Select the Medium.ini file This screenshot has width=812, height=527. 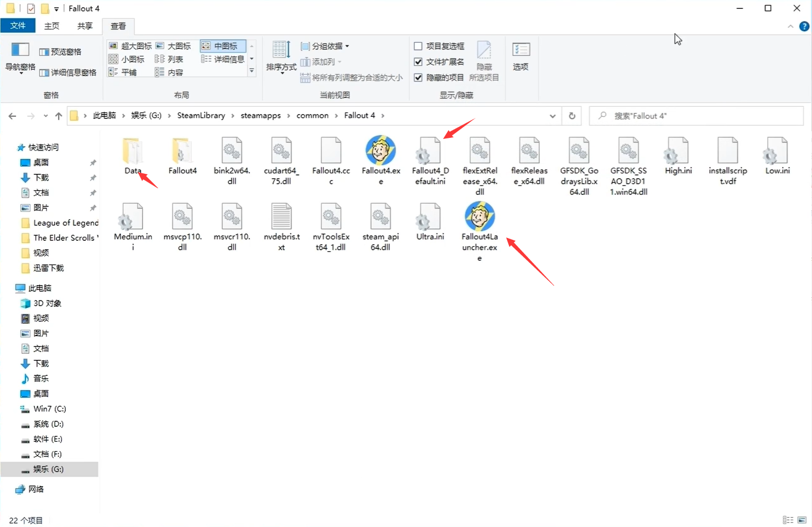pyautogui.click(x=133, y=226)
